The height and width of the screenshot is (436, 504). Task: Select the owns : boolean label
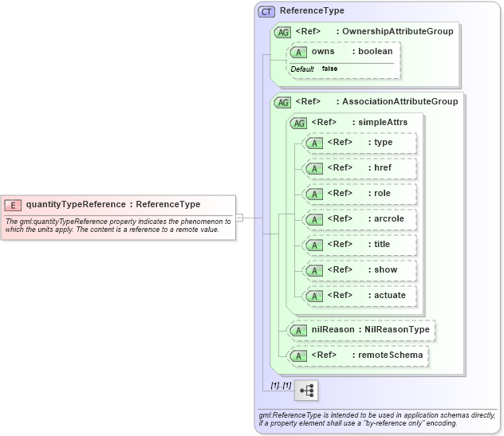[352, 51]
